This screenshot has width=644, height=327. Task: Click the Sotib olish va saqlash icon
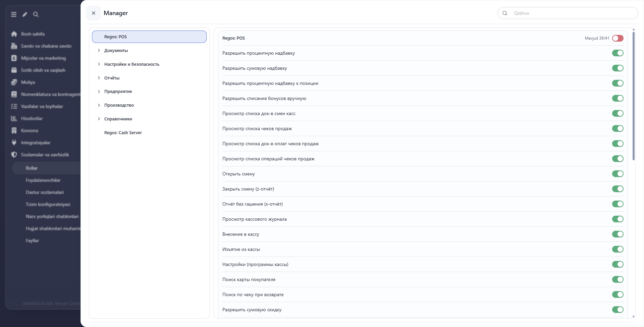pyautogui.click(x=14, y=70)
